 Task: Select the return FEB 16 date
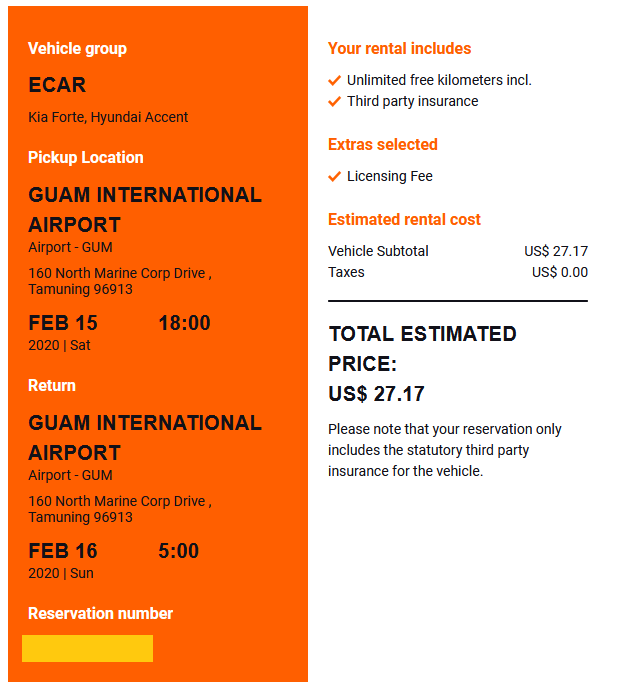pyautogui.click(x=63, y=551)
